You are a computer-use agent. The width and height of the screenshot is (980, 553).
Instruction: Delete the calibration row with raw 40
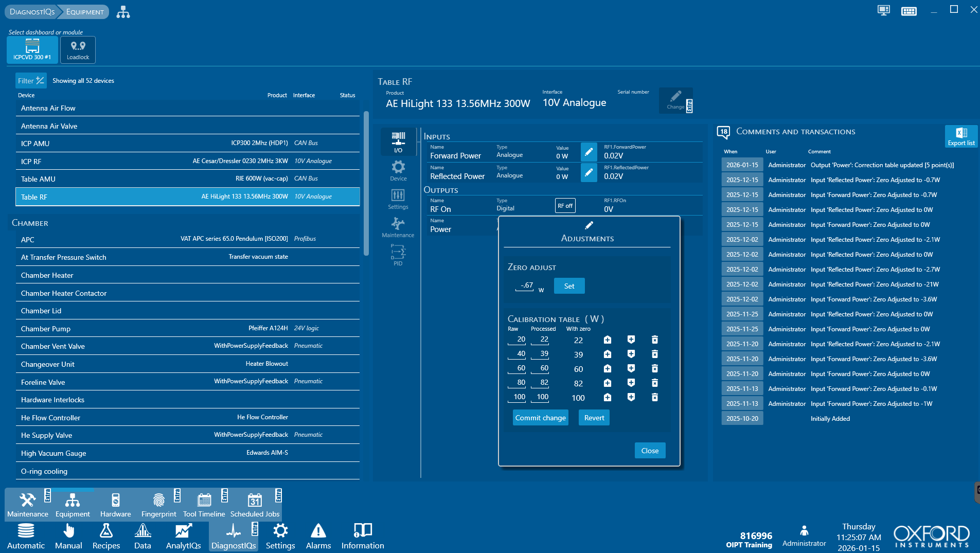coord(654,354)
